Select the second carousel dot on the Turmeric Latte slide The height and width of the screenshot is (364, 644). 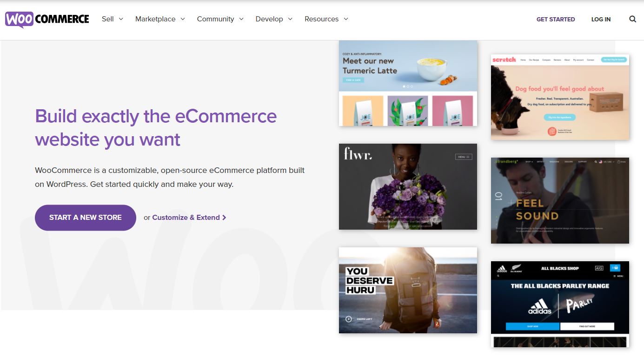click(408, 86)
